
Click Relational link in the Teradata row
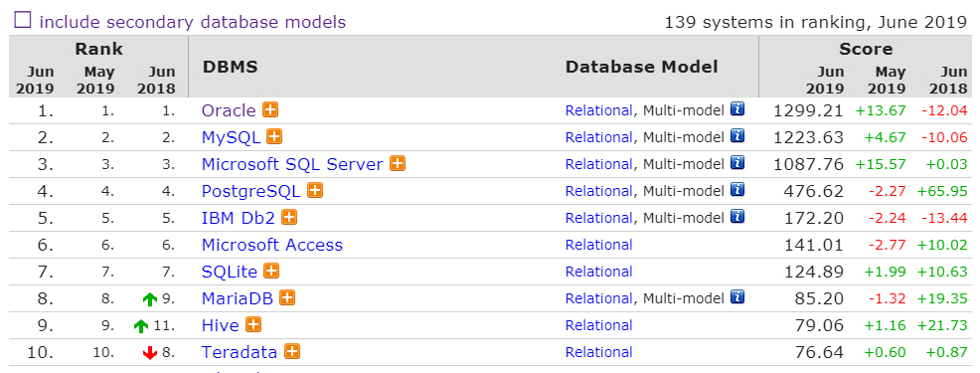[598, 352]
